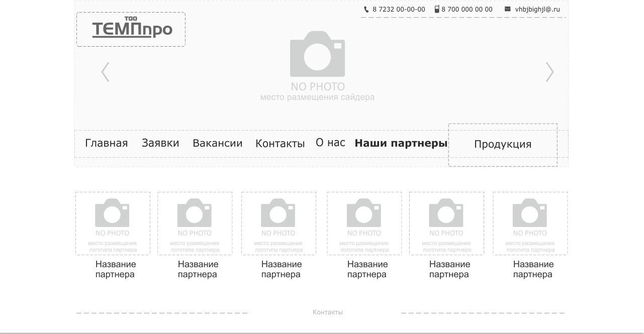Screen dimensions: 644x334
Task: Click the footer Контакты link
Action: pos(327,312)
